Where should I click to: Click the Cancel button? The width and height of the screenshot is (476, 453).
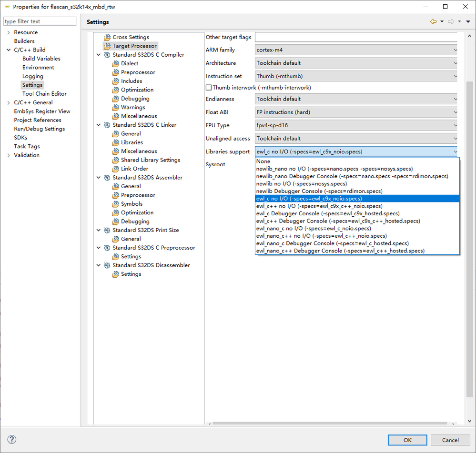450,440
